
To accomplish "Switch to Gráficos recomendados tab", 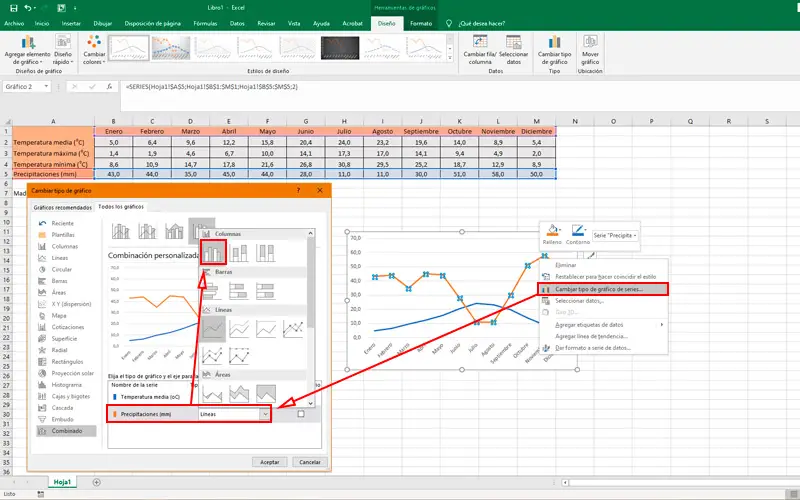I will 63,208.
